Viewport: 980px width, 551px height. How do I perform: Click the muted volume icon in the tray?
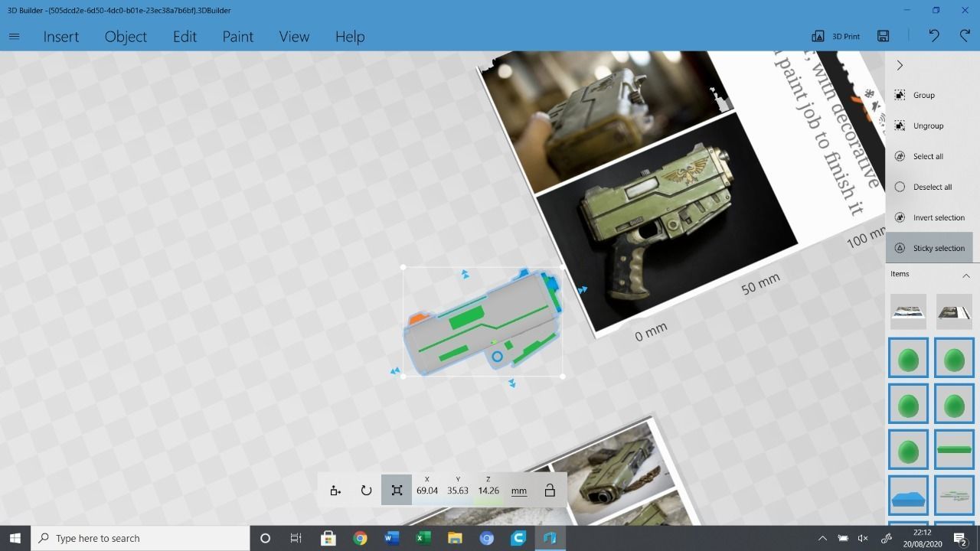(864, 538)
